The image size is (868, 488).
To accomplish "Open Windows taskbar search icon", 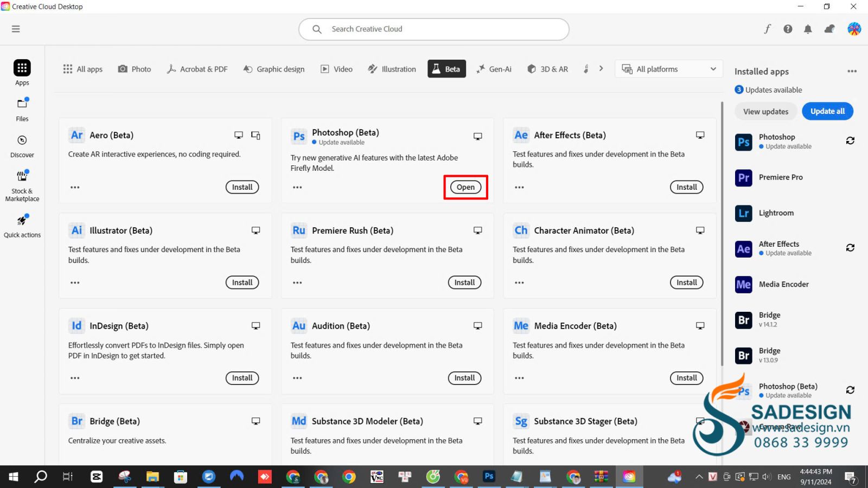I will tap(41, 477).
